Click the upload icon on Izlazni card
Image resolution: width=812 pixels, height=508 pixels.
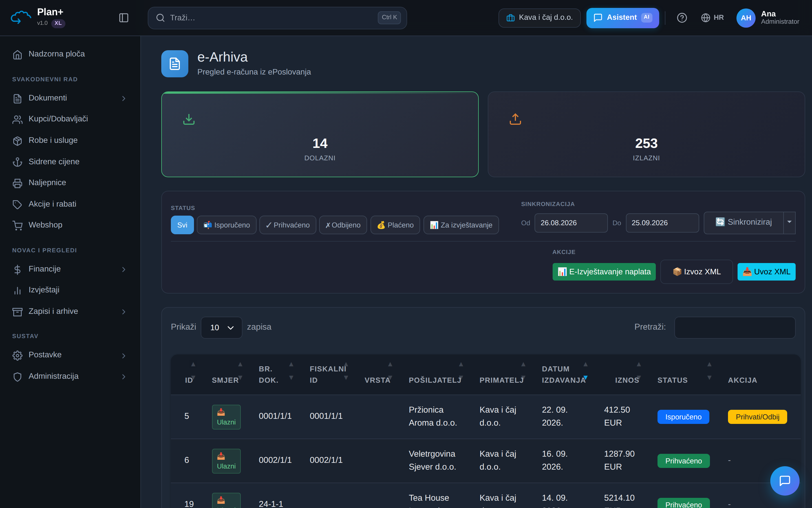pos(515,119)
